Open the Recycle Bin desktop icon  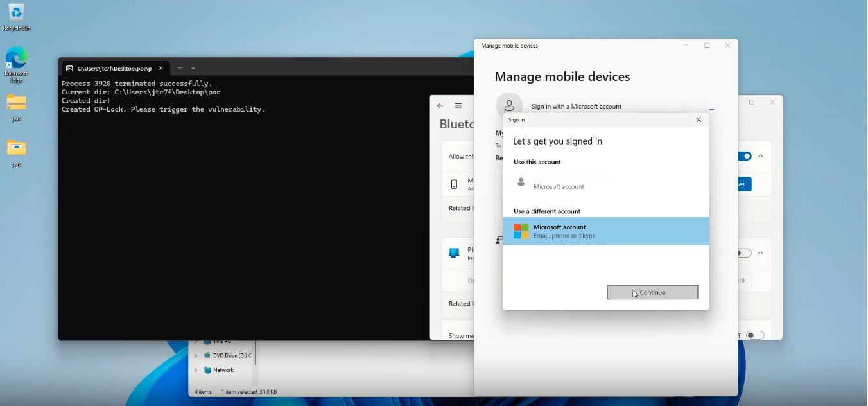click(17, 17)
